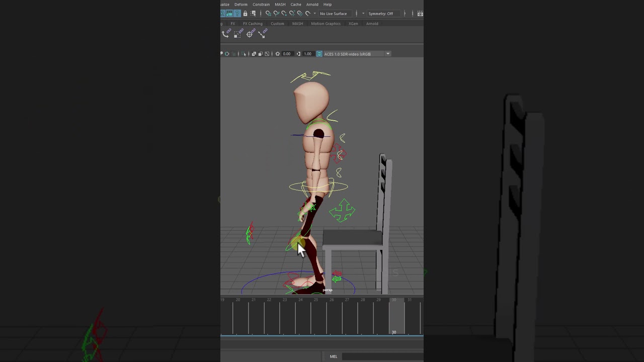Jump to frame 28 on timeline
644x362 pixels.
[x=363, y=300]
